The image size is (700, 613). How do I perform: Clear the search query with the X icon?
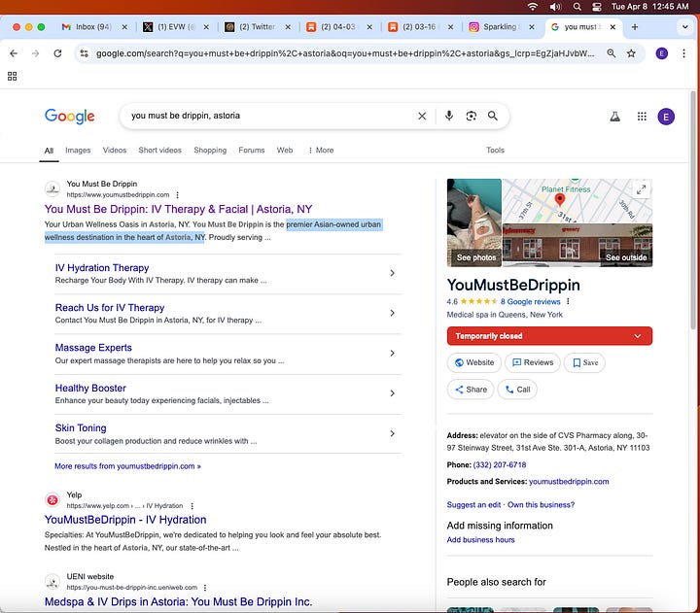[x=422, y=116]
